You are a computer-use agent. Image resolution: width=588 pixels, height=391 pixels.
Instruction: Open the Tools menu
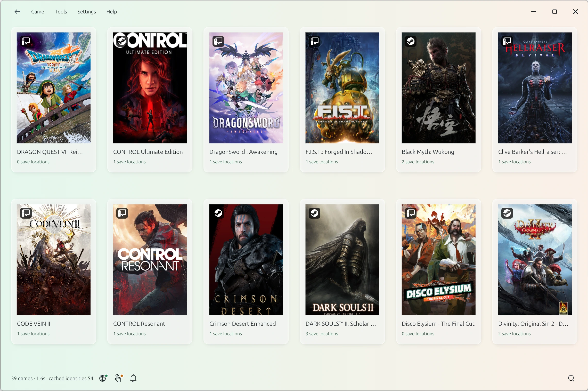61,12
